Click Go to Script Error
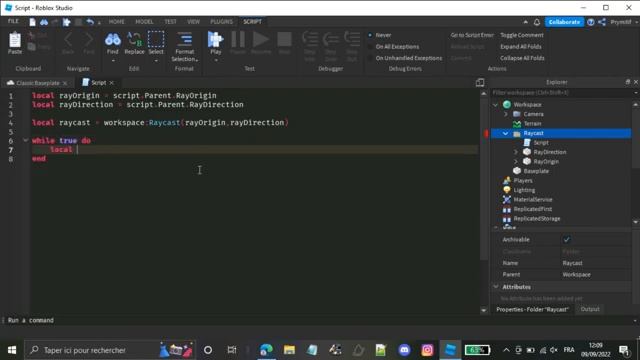This screenshot has width=640, height=360. tap(472, 35)
